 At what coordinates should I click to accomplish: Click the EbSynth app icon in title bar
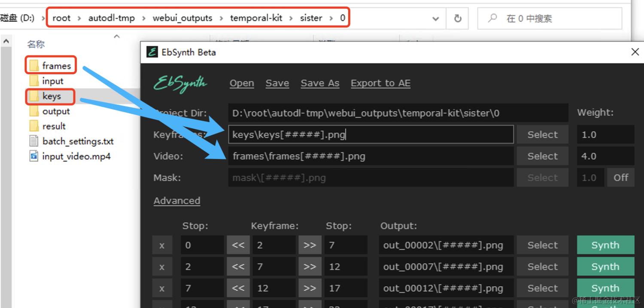[152, 52]
